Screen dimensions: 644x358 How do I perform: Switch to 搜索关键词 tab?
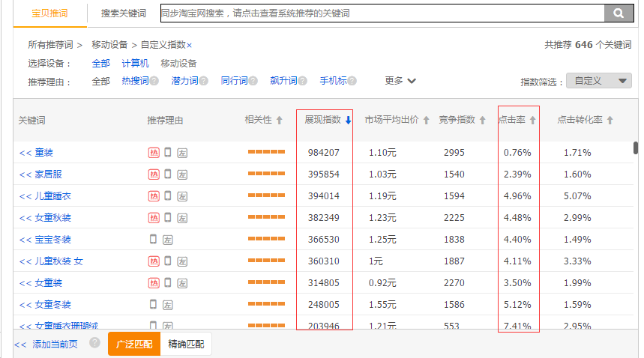(x=124, y=13)
